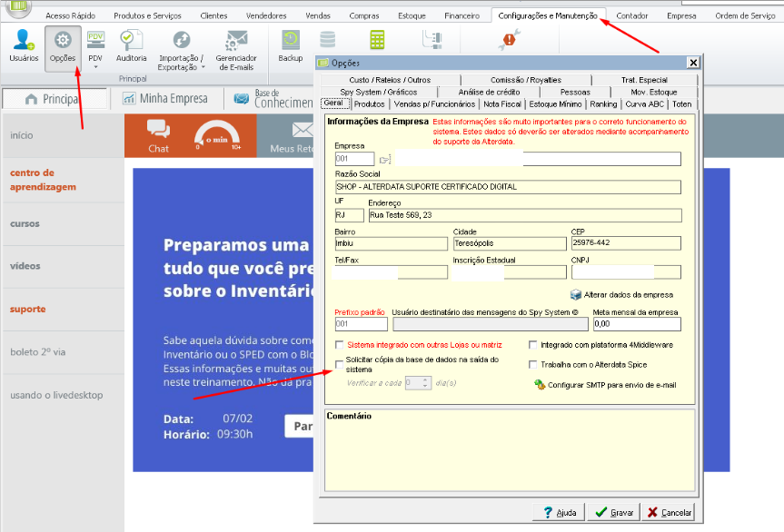The width and height of the screenshot is (784, 532).
Task: Go to the Vendas ribbon tab
Action: tap(318, 15)
